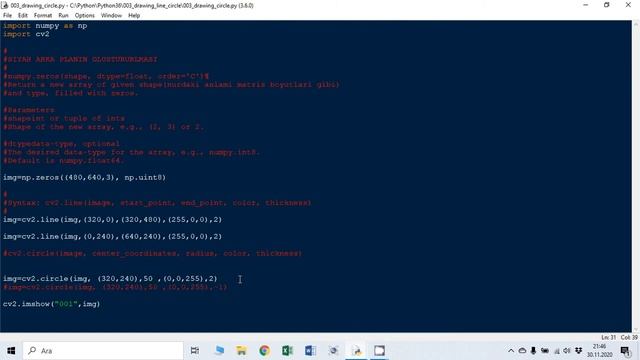This screenshot has width=640, height=360.
Task: Click the Dropbox tray icon
Action: coord(578,351)
